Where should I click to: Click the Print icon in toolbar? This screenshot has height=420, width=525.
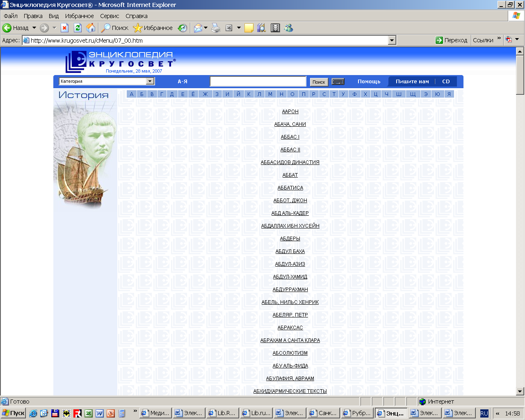pyautogui.click(x=216, y=28)
